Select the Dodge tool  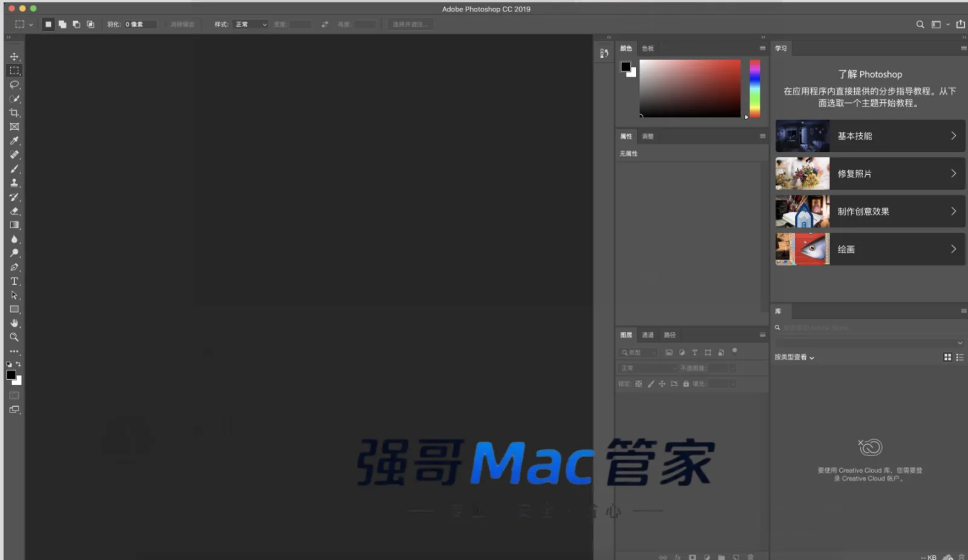(15, 253)
